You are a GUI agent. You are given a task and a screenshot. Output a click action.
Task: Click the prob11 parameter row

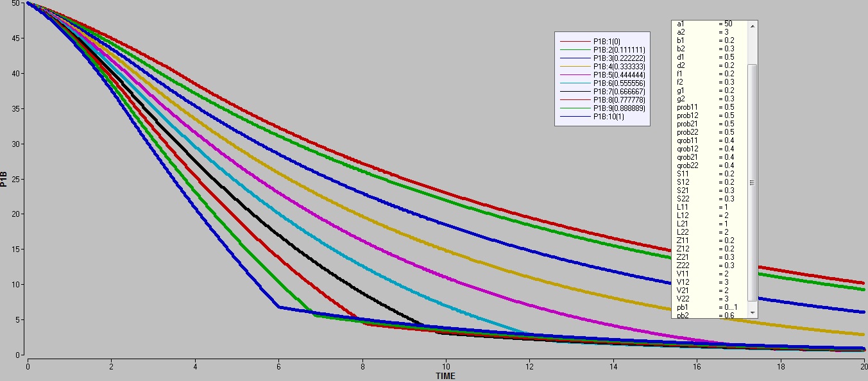pyautogui.click(x=706, y=107)
